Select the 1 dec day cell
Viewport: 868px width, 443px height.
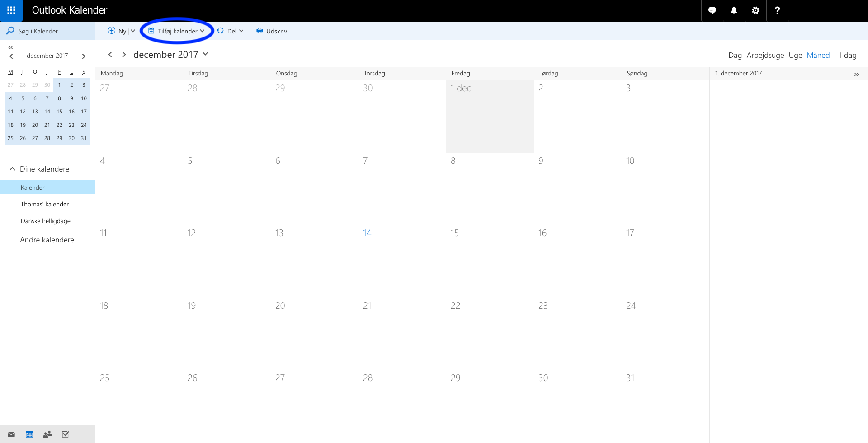490,116
